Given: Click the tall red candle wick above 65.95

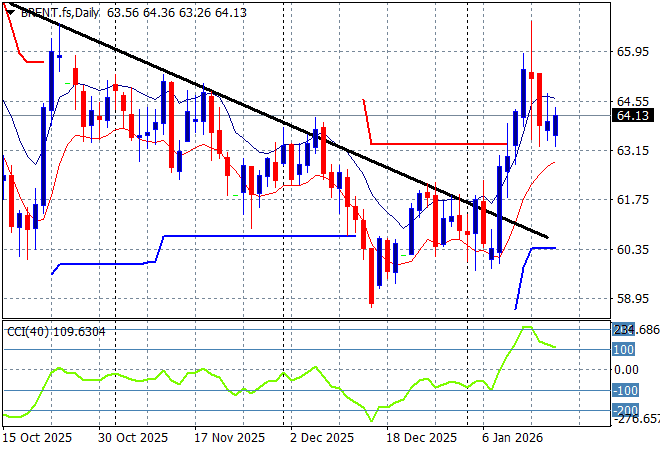Looking at the screenshot, I should [x=532, y=46].
